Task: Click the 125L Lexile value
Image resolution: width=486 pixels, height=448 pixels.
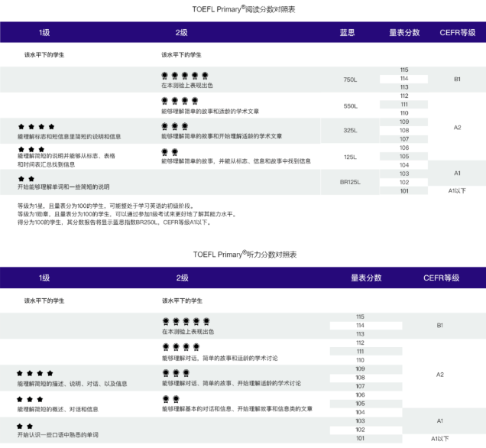Action: 350,157
